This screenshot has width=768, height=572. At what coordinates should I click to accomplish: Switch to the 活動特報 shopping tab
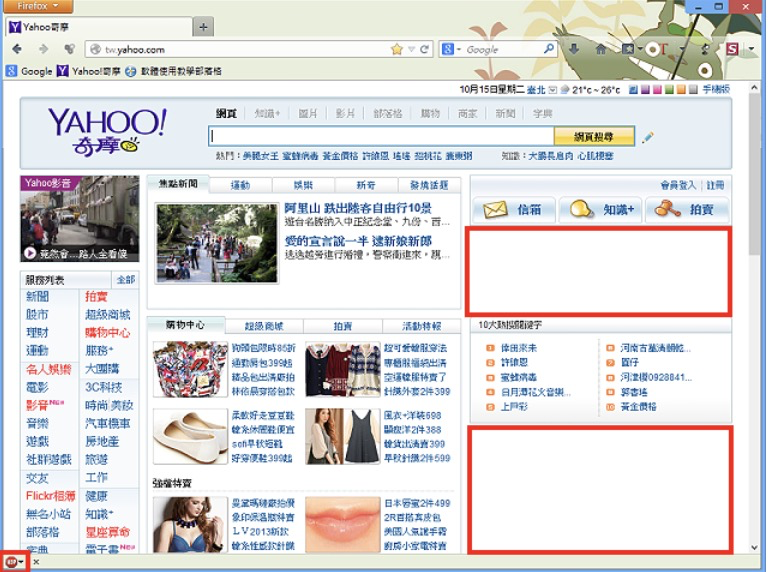421,326
